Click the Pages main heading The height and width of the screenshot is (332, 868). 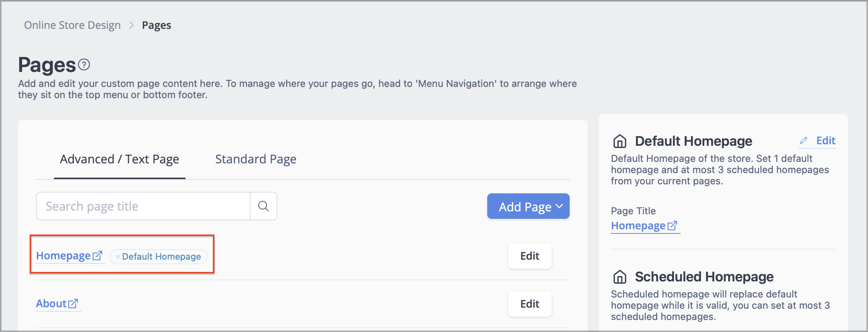[x=47, y=65]
